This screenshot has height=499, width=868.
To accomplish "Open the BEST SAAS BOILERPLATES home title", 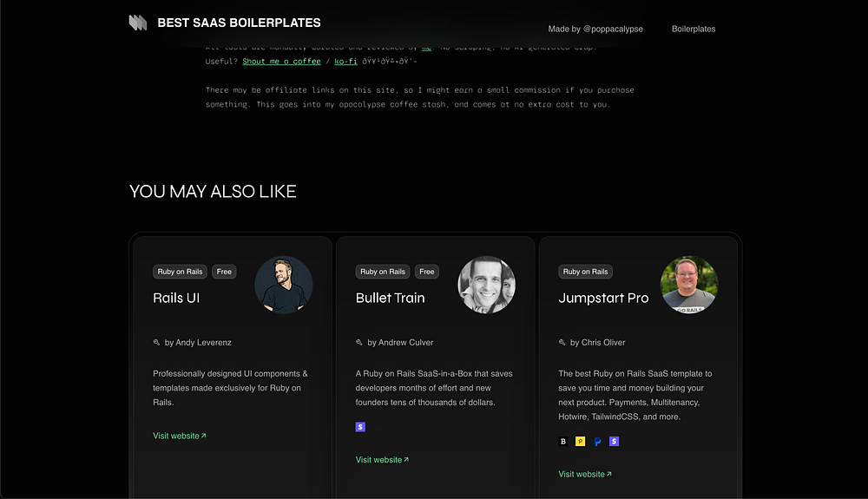I will [x=240, y=23].
